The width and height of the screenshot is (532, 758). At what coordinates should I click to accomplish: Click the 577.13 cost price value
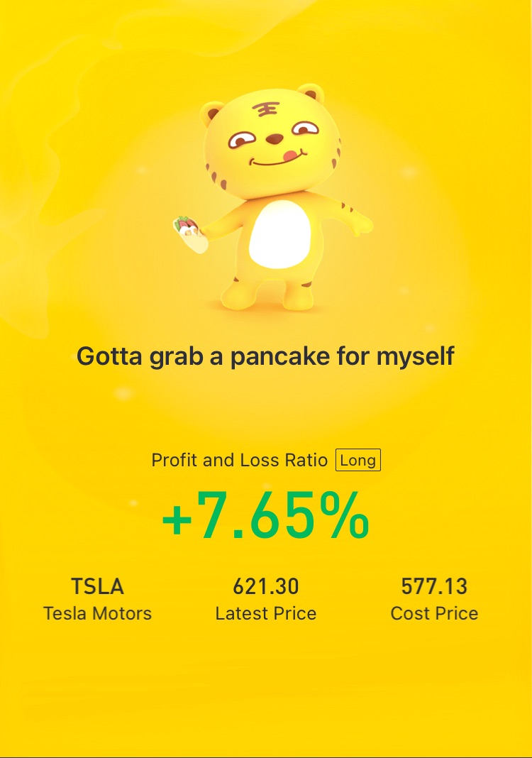click(x=434, y=586)
